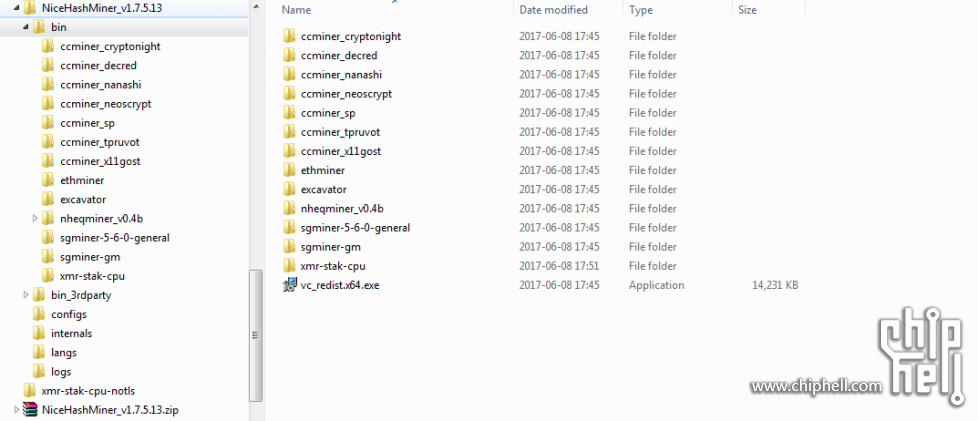Click the configs folder icon in tree
Screen dimensions: 978x421
[x=39, y=314]
